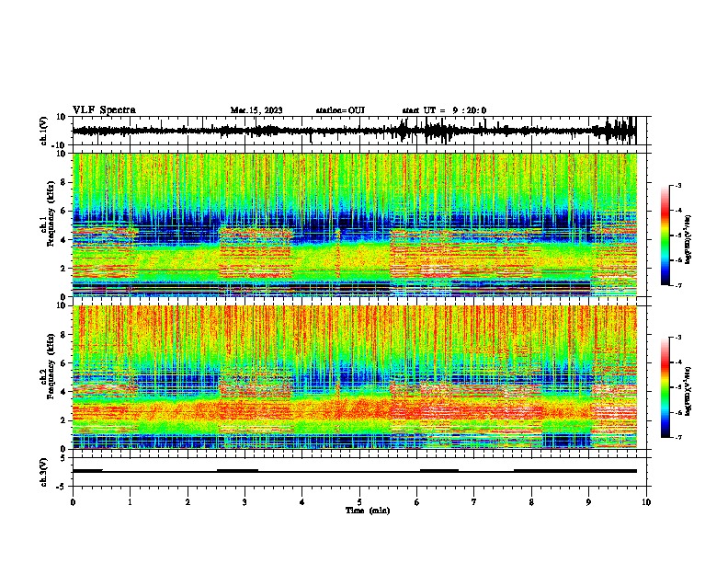The width and height of the screenshot is (728, 563).
Task: Click the '4' kHz tick on ch.2 frequency axis
Action: (x=63, y=392)
